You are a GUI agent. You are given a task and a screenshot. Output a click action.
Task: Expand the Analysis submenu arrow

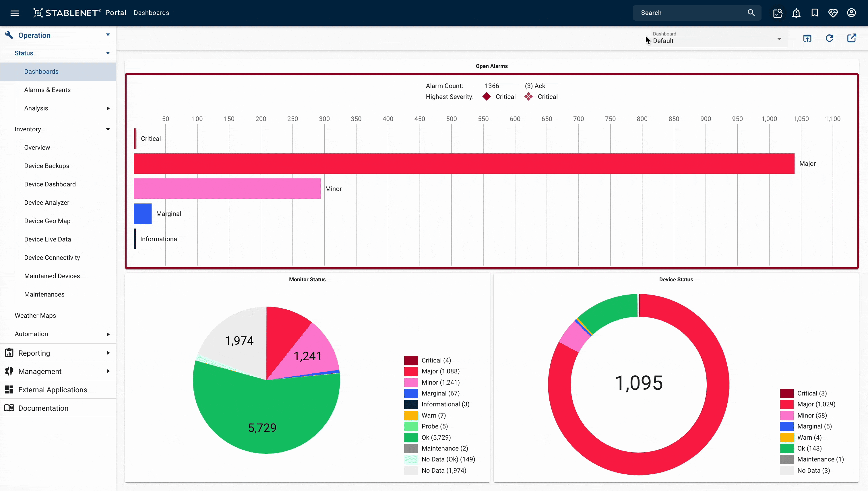pyautogui.click(x=108, y=108)
